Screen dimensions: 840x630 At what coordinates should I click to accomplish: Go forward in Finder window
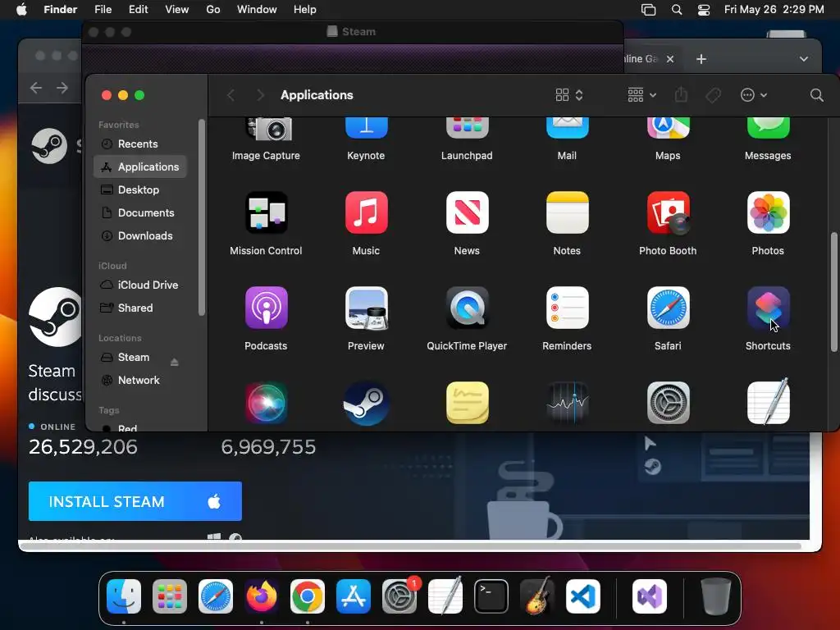pos(260,95)
